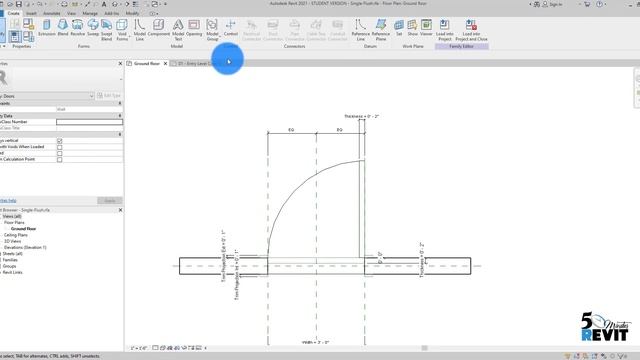This screenshot has height=360, width=640.
Task: Click the Save icon in quick access toolbar
Action: point(19,4)
